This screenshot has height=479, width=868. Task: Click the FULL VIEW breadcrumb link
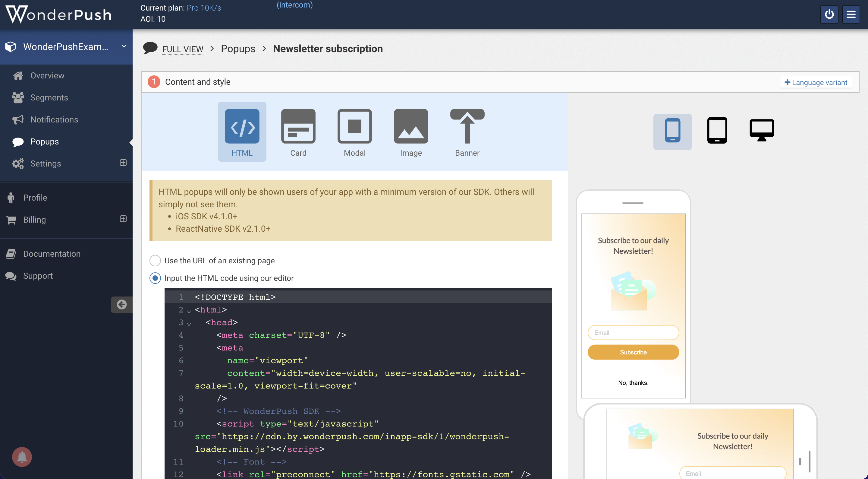[183, 49]
